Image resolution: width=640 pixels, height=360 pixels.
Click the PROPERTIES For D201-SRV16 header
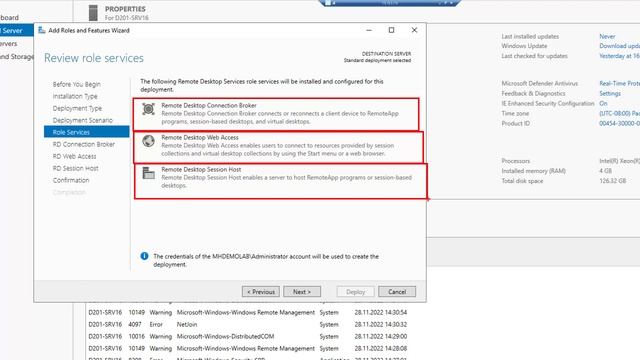pyautogui.click(x=126, y=13)
